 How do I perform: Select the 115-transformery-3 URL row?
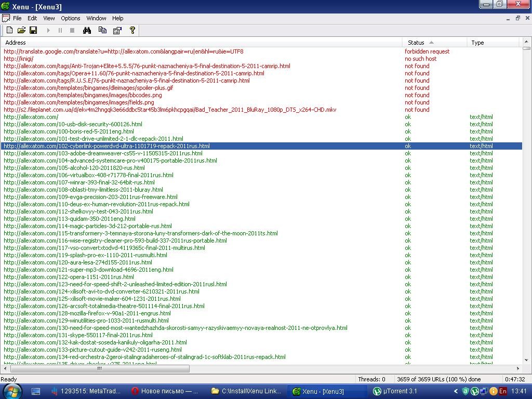(x=261, y=233)
